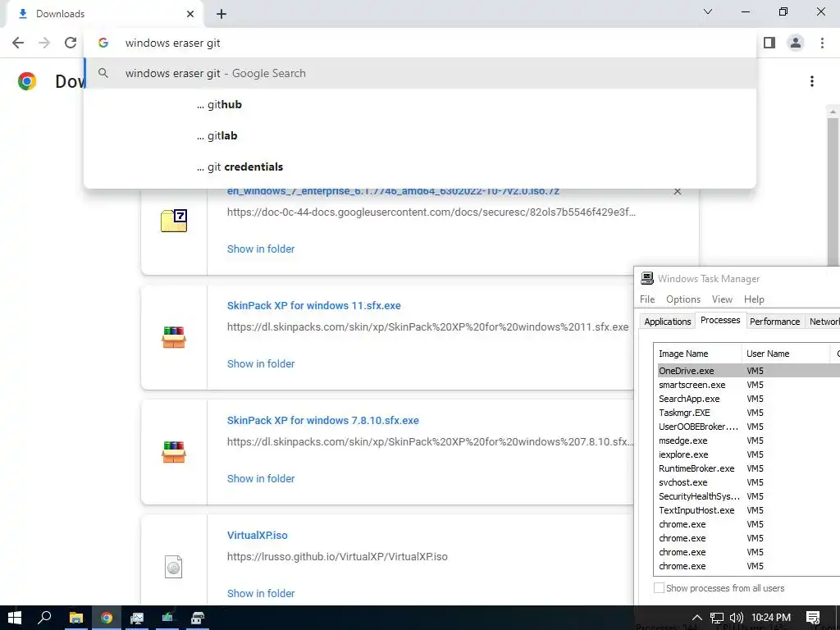Screen dimensions: 840x630
Task: Show VirtualXP.iso in folder
Action: (x=261, y=594)
